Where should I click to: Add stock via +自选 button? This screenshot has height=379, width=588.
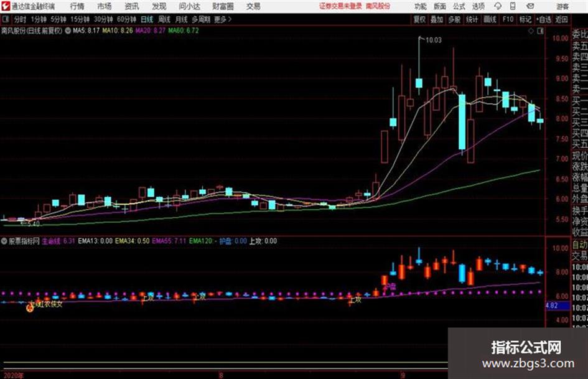[x=544, y=19]
